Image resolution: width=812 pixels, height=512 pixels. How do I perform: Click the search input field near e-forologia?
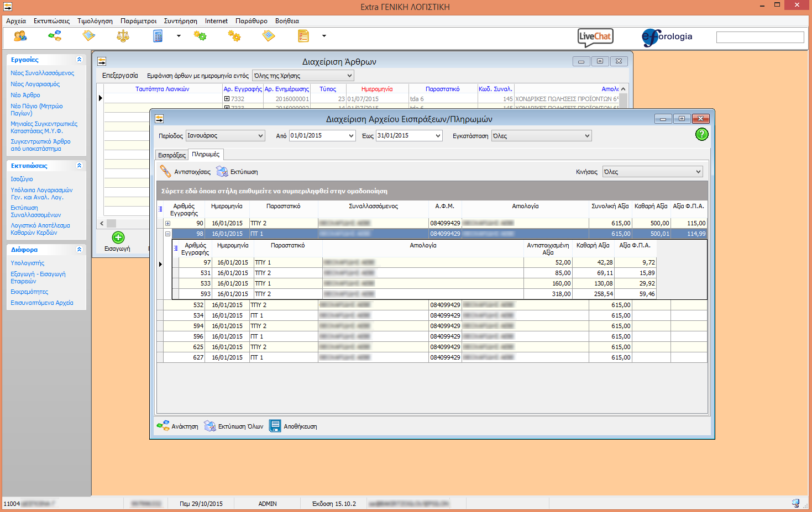pos(760,37)
